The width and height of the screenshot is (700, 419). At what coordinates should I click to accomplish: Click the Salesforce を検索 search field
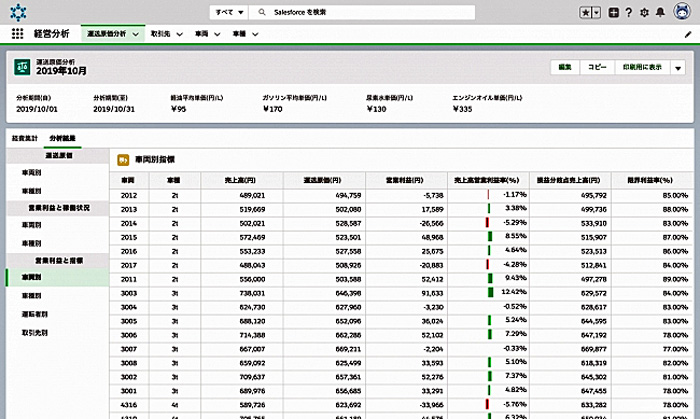point(362,12)
